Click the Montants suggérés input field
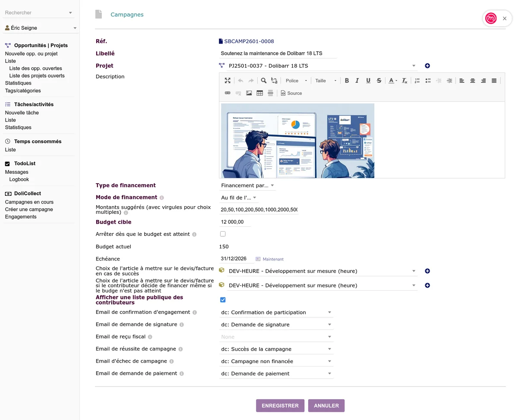518x420 pixels. click(x=259, y=210)
